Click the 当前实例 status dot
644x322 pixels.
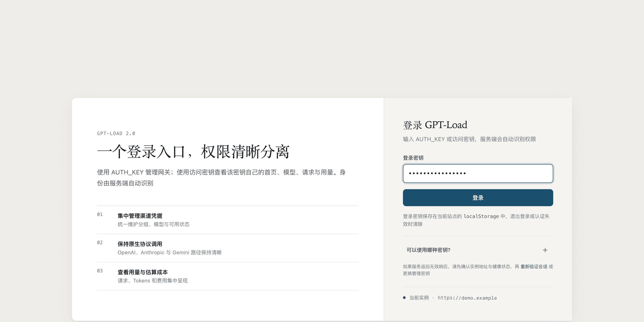pos(404,297)
